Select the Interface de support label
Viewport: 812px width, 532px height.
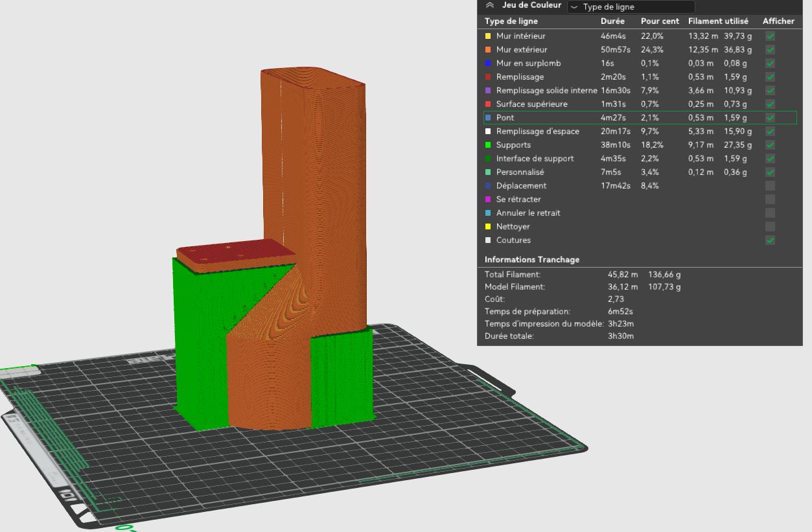tap(535, 159)
